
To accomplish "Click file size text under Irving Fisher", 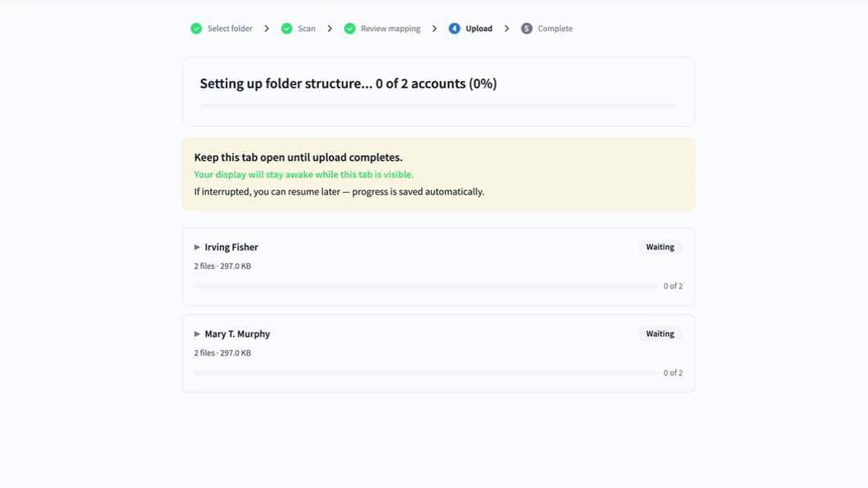I will tap(223, 266).
